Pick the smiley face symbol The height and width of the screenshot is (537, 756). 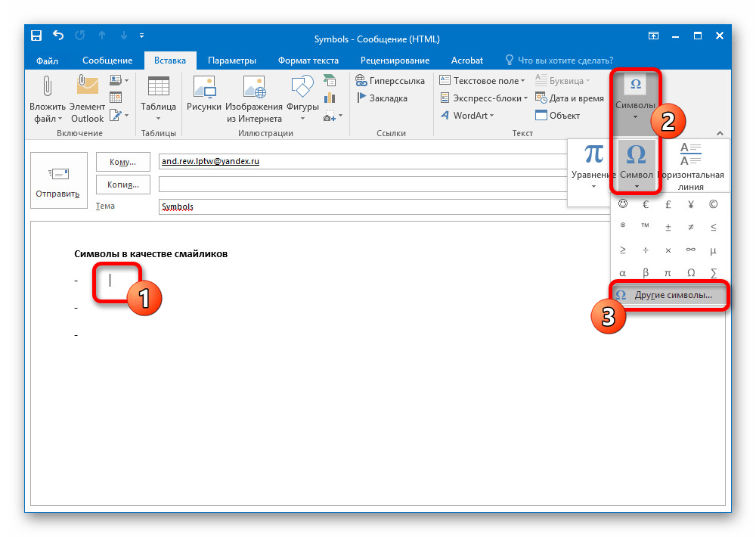tap(623, 204)
